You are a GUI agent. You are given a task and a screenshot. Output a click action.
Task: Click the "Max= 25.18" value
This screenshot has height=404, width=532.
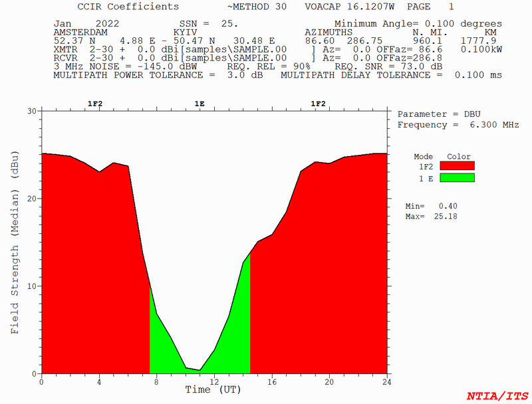431,216
